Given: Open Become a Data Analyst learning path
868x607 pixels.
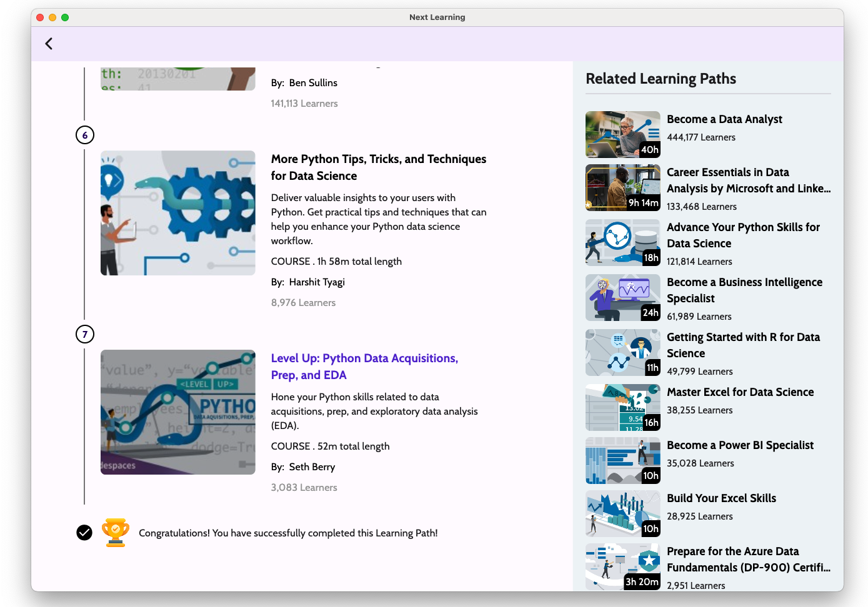Looking at the screenshot, I should click(x=724, y=119).
